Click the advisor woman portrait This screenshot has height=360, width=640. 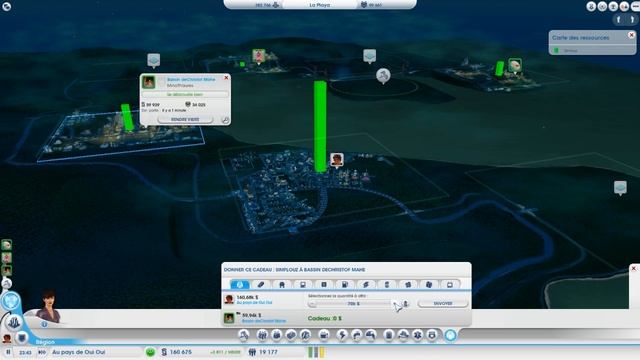point(48,306)
